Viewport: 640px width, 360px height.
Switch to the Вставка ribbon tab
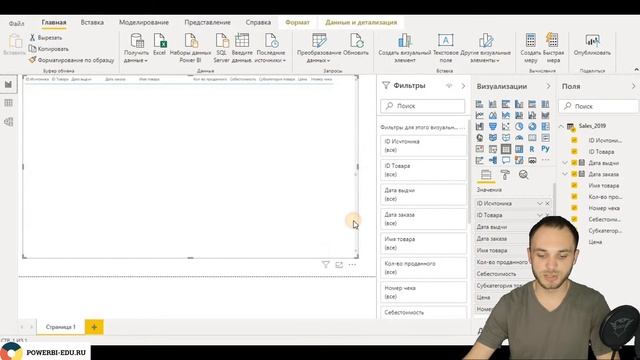(92, 22)
